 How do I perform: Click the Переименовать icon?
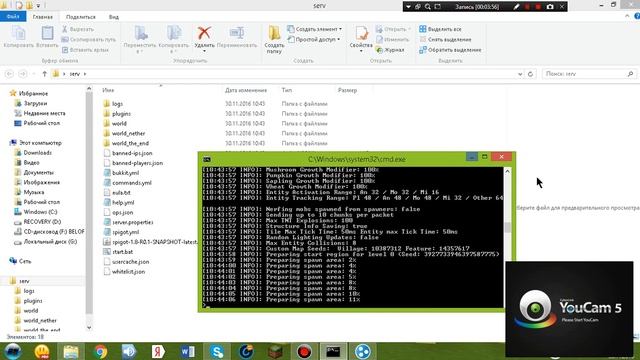[x=237, y=33]
